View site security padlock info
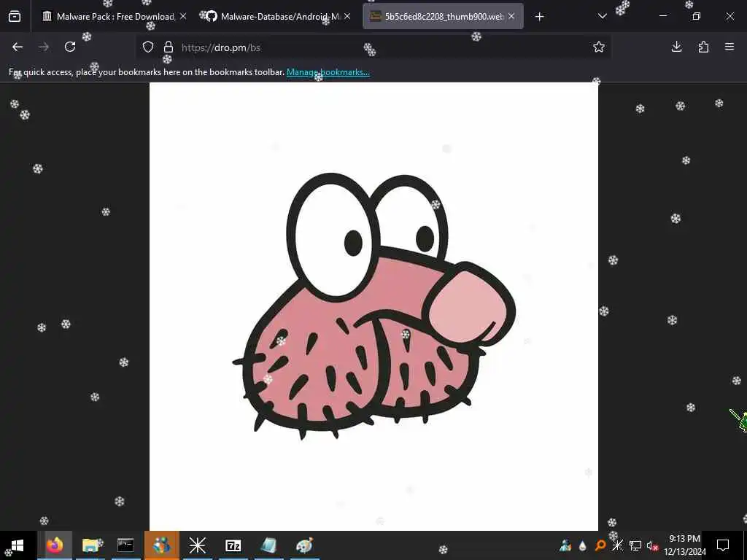 (169, 47)
